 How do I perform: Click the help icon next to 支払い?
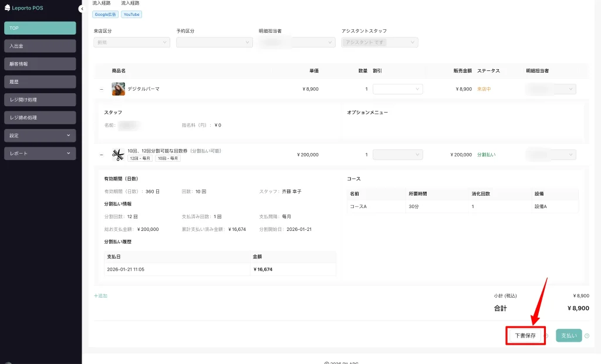[x=587, y=336]
